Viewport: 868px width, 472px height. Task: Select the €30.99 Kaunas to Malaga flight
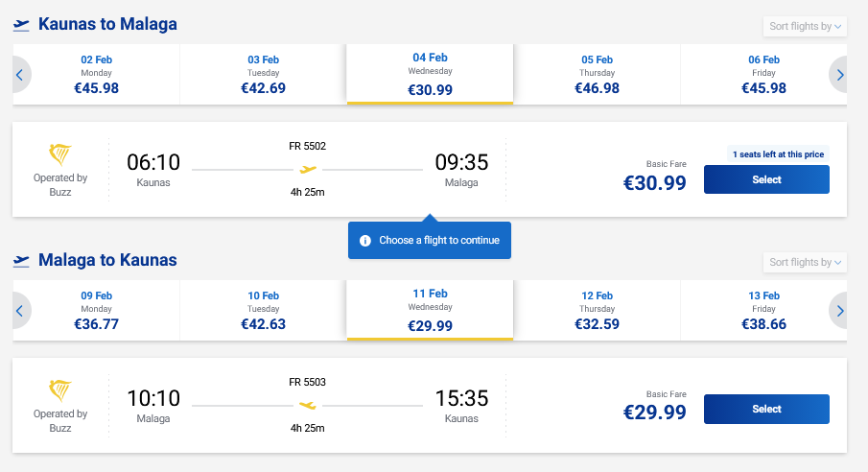pyautogui.click(x=766, y=179)
